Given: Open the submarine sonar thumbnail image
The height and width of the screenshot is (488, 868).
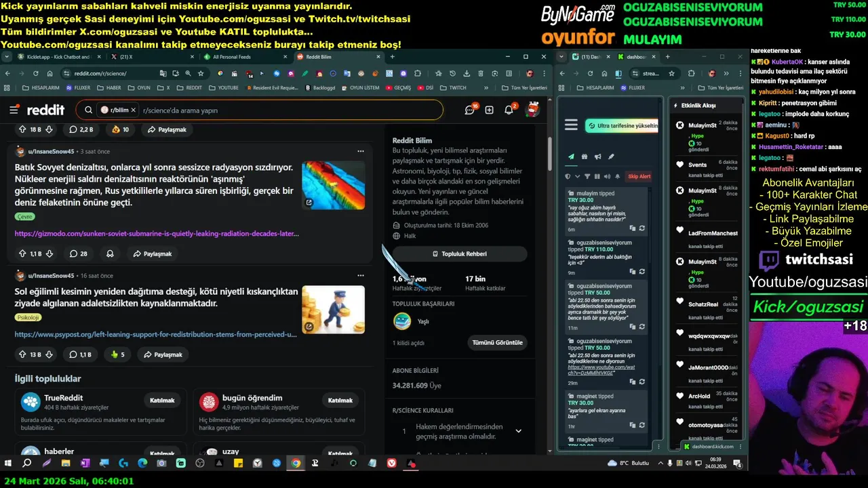Looking at the screenshot, I should (334, 184).
